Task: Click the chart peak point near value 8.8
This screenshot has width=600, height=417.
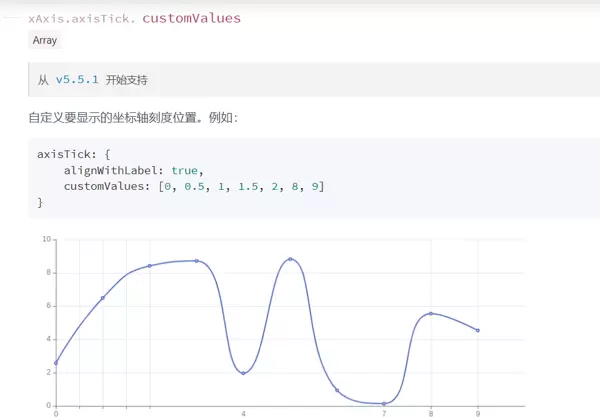Action: click(290, 259)
